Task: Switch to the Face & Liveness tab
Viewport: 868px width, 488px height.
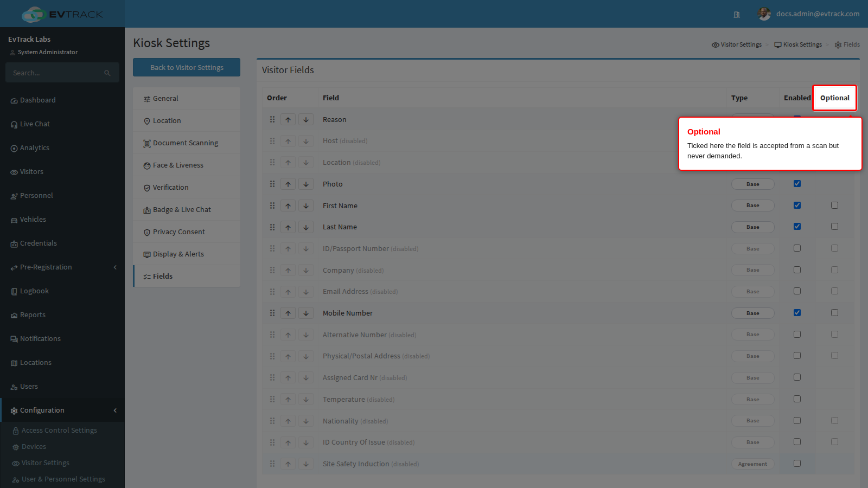Action: tap(187, 165)
